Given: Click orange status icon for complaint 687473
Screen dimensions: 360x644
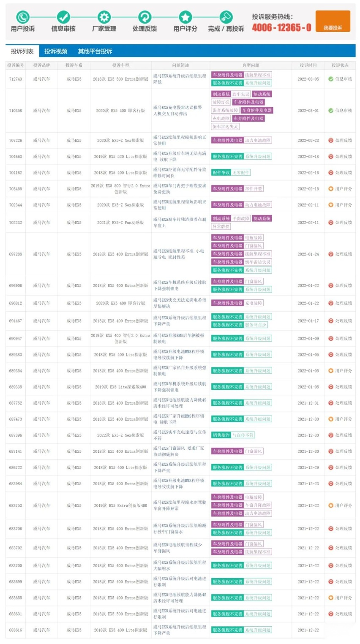Looking at the screenshot, I should click(x=331, y=419).
